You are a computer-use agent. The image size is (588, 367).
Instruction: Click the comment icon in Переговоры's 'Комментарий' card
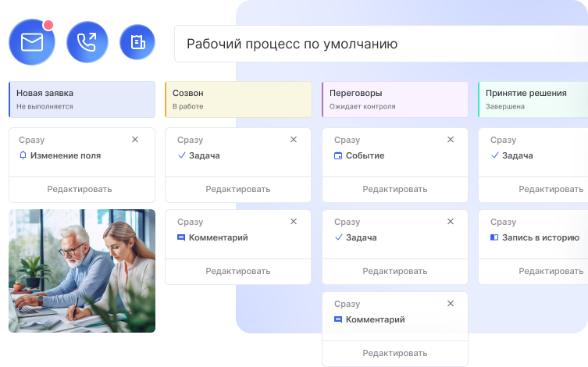point(338,319)
